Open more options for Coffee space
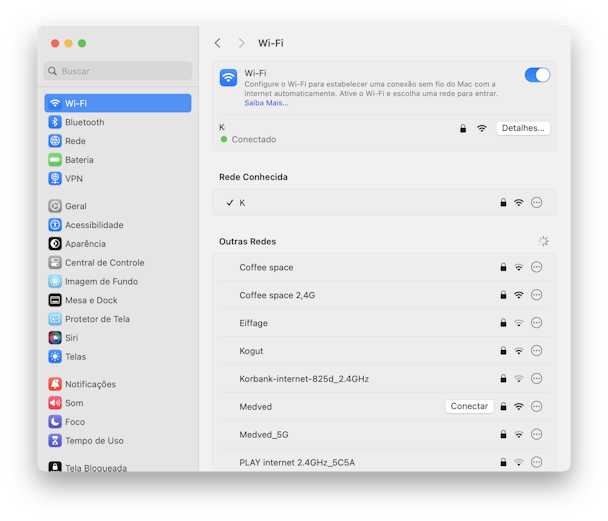Image resolution: width=608 pixels, height=521 pixels. [x=536, y=267]
